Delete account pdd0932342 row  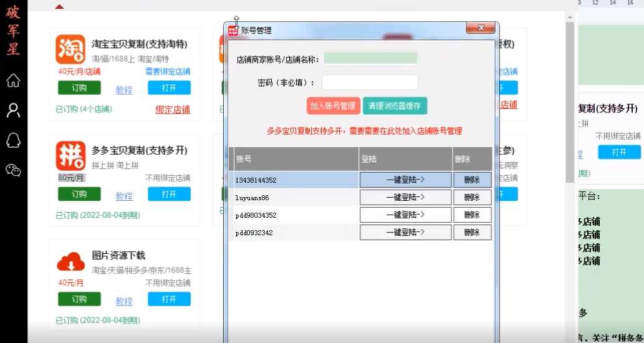[473, 232]
